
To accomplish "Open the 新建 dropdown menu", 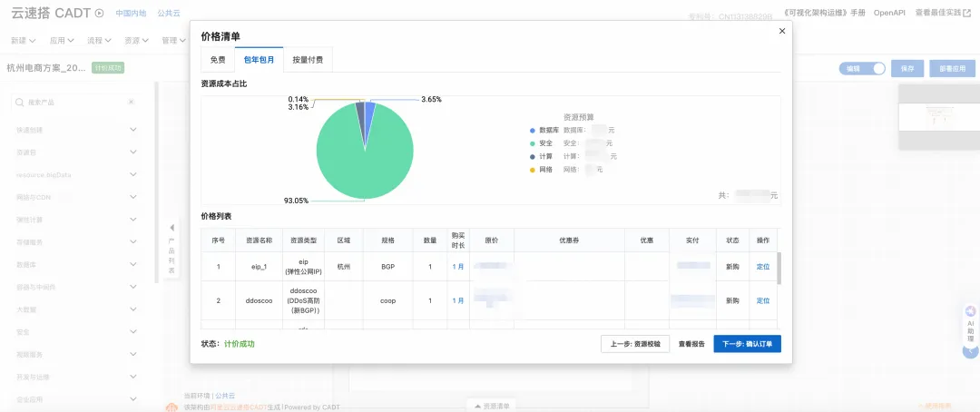I will coord(23,41).
